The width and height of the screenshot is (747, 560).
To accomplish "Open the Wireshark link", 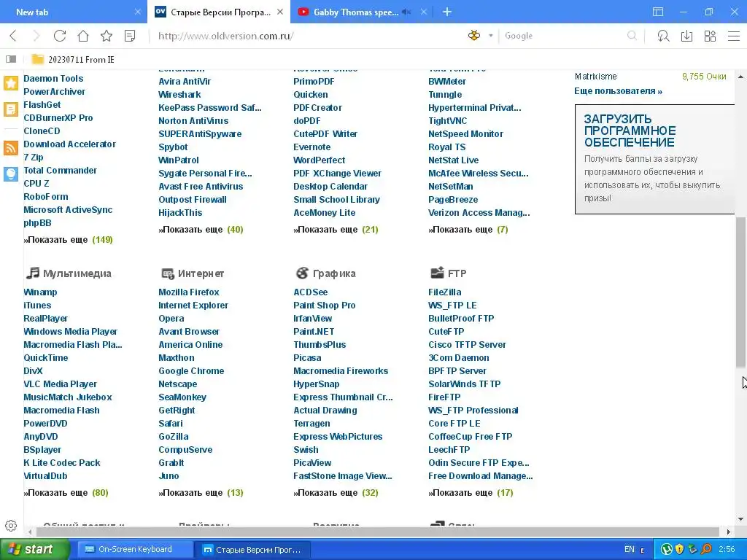I will click(179, 94).
